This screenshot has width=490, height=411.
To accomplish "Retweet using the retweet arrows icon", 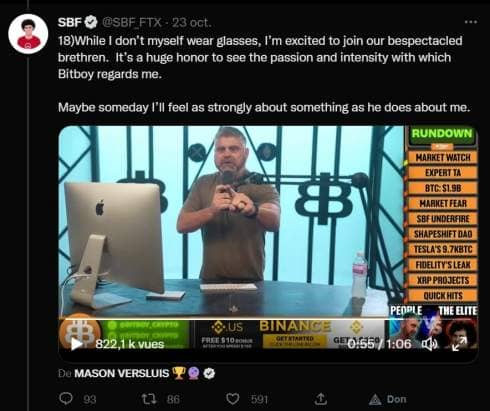I will coord(149,399).
